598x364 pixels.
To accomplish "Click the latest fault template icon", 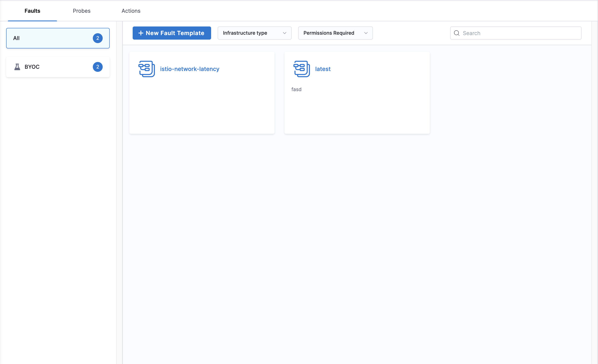I will coord(301,69).
